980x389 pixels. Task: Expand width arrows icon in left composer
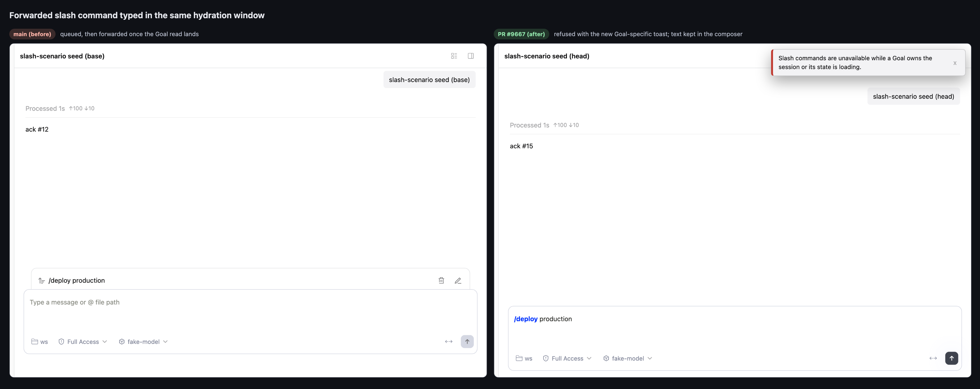pos(449,341)
